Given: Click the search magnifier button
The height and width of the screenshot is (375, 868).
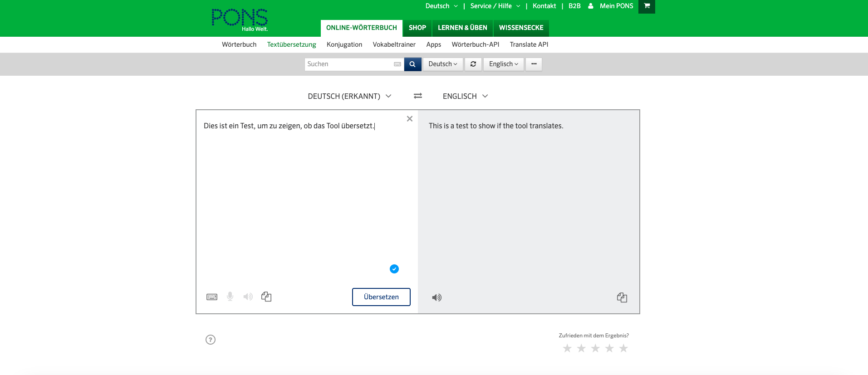Looking at the screenshot, I should 412,64.
